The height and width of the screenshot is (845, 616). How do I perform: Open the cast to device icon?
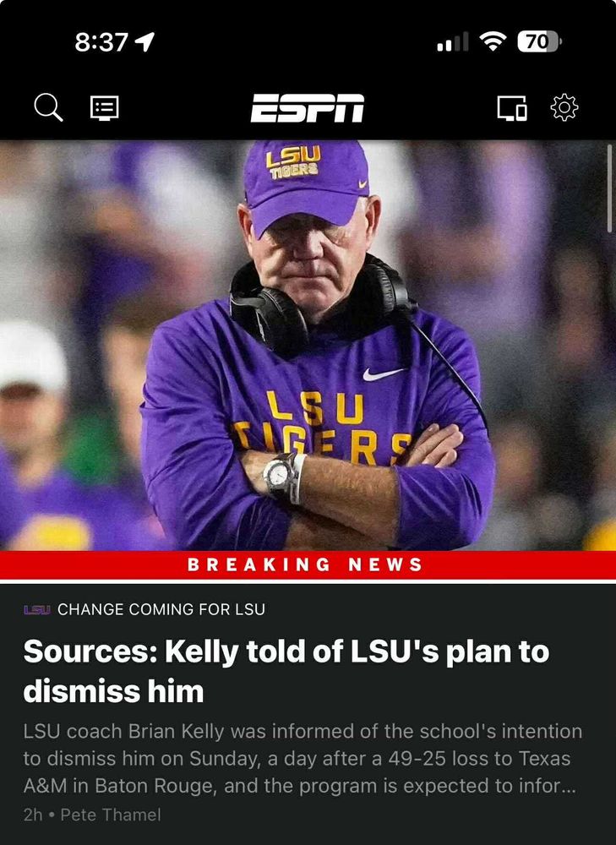click(511, 108)
